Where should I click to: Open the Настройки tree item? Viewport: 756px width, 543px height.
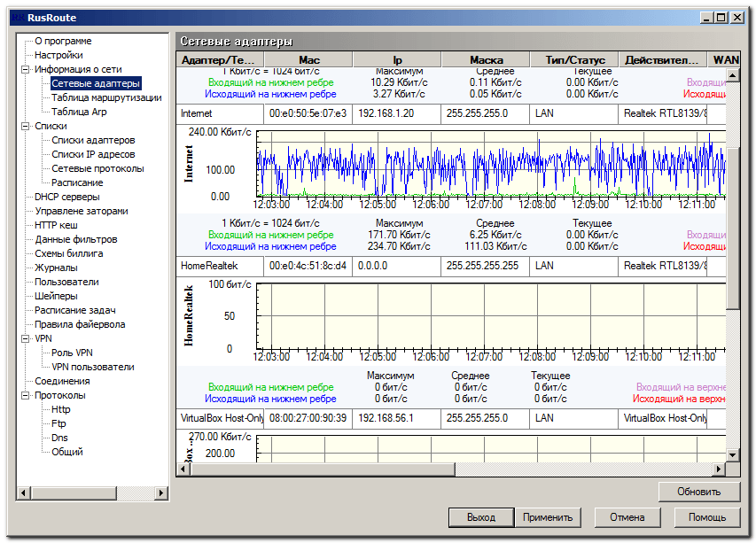click(x=58, y=55)
